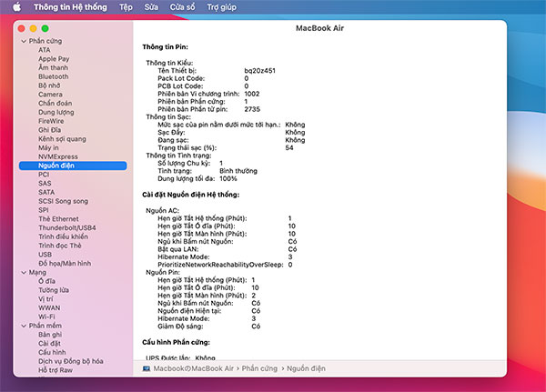Click Nguồn điện in path bar
This screenshot has width=546, height=392.
306,368
